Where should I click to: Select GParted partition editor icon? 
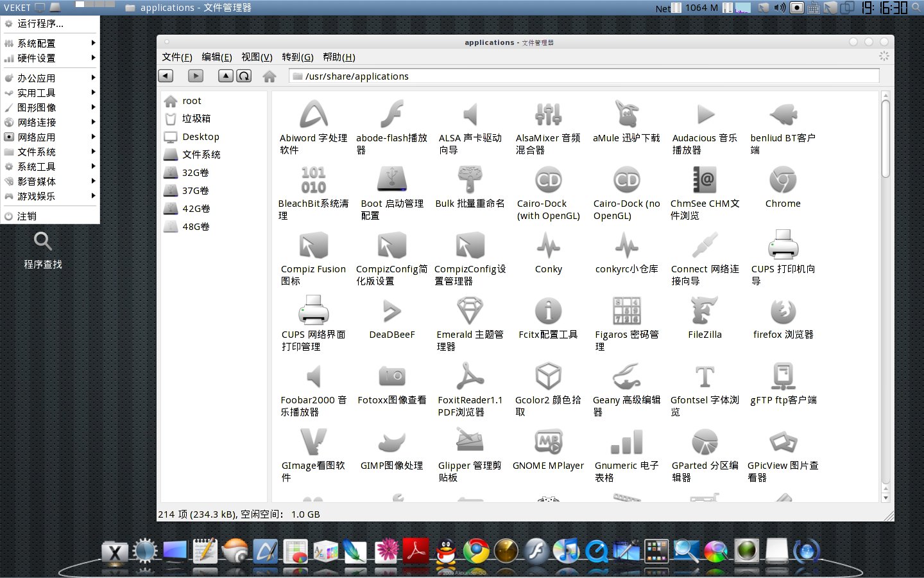tap(705, 442)
